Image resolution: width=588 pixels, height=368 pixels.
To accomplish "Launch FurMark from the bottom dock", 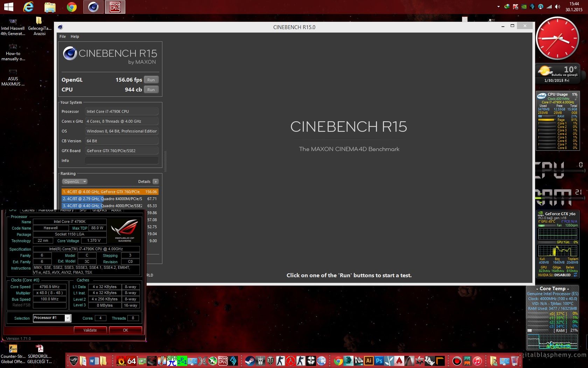I will [x=121, y=361].
